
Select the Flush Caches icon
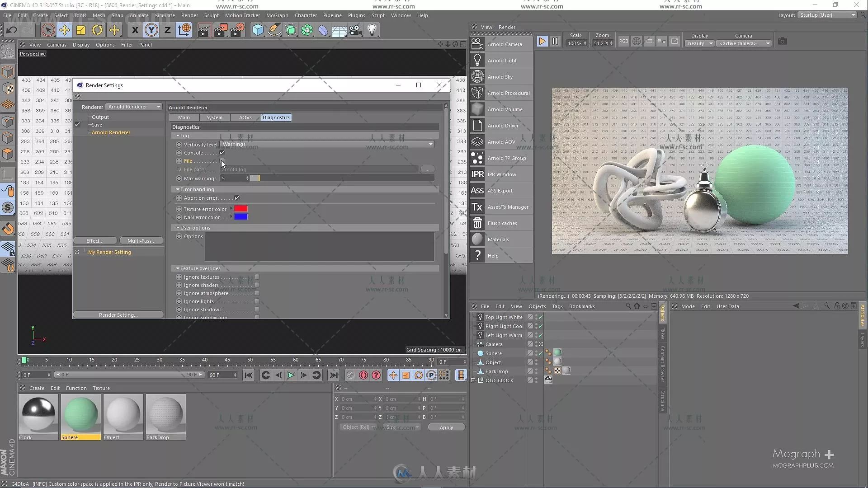(x=477, y=223)
